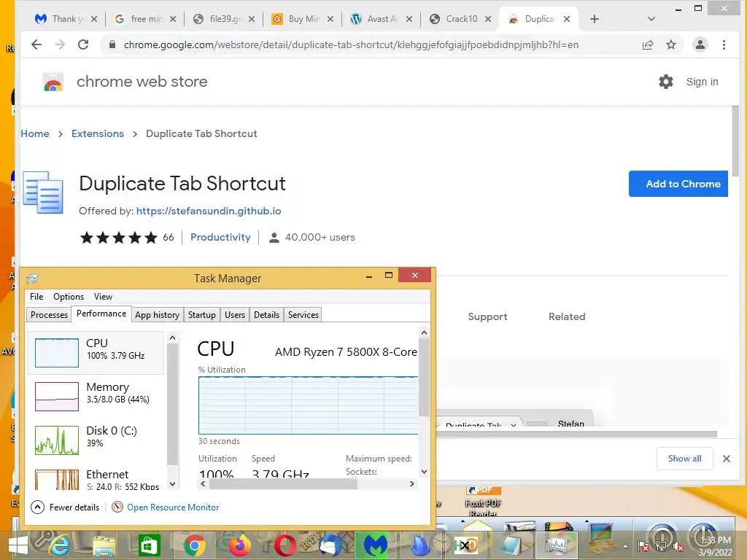This screenshot has height=560, width=747.
Task: Click the down arrow of the CPU pane's vertical scrollbar
Action: [424, 472]
